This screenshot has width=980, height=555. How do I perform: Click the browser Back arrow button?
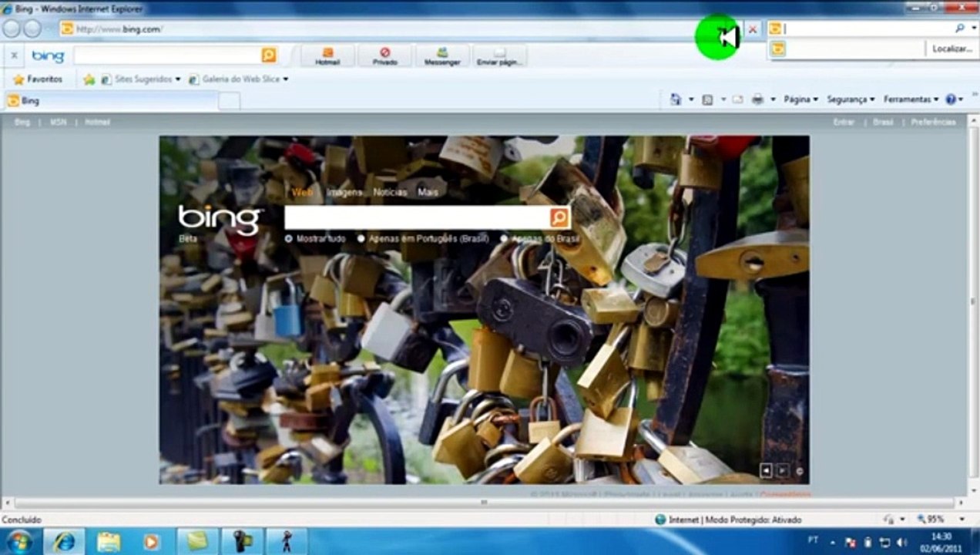[x=11, y=29]
